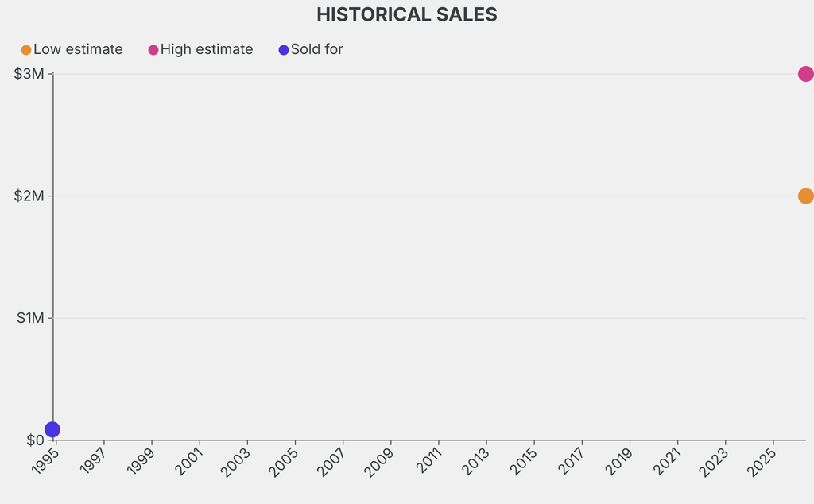Click the $1M y-axis label
The width and height of the screenshot is (814, 504).
coord(29,318)
